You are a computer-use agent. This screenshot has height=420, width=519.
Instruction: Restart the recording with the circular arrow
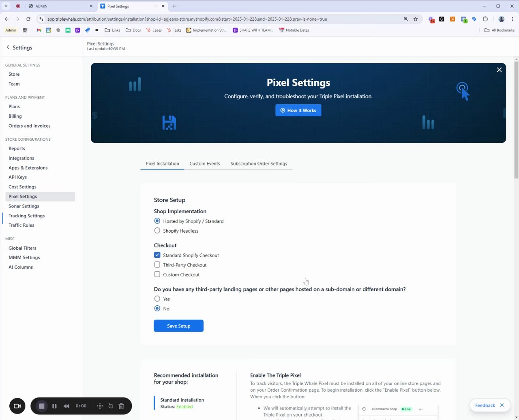[111, 406]
